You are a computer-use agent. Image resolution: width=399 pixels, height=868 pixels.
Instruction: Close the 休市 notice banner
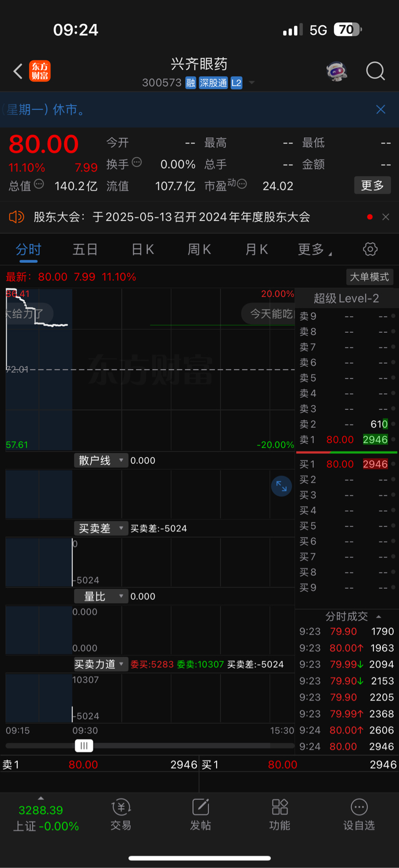(x=381, y=109)
